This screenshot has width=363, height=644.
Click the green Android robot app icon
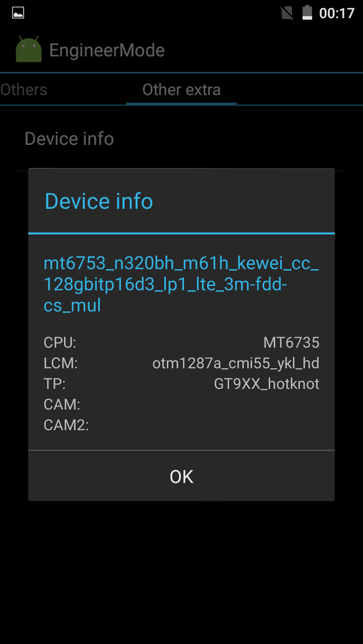29,49
